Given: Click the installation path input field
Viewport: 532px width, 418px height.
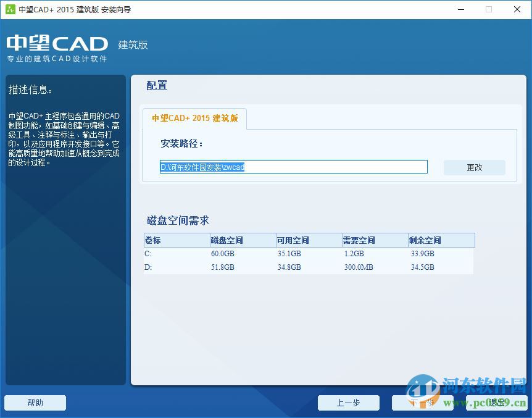Looking at the screenshot, I should click(x=292, y=167).
